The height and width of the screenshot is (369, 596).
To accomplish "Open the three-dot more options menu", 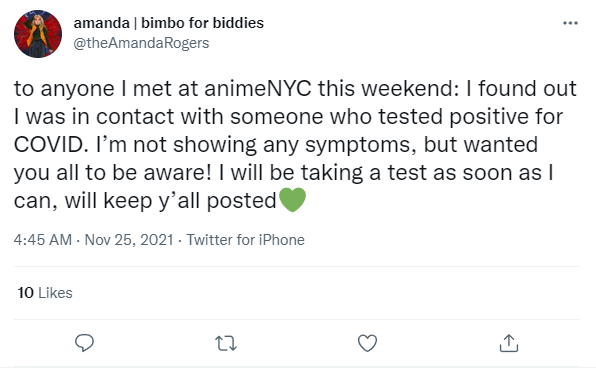I will tap(570, 23).
